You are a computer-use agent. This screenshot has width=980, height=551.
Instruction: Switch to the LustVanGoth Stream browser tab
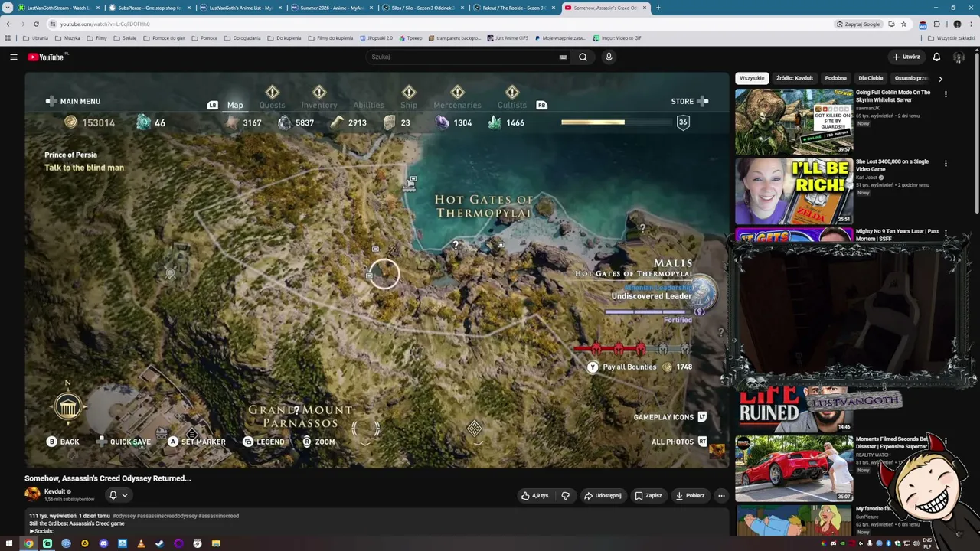point(59,8)
